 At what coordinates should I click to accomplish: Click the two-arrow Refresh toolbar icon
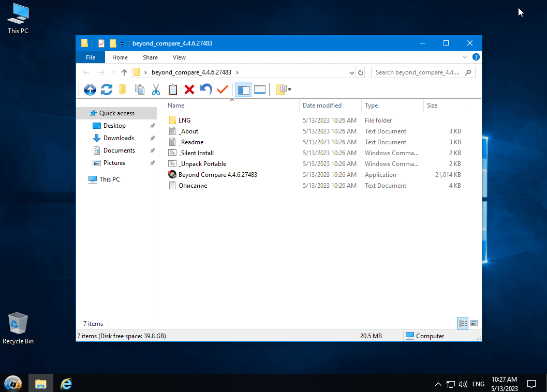click(107, 89)
